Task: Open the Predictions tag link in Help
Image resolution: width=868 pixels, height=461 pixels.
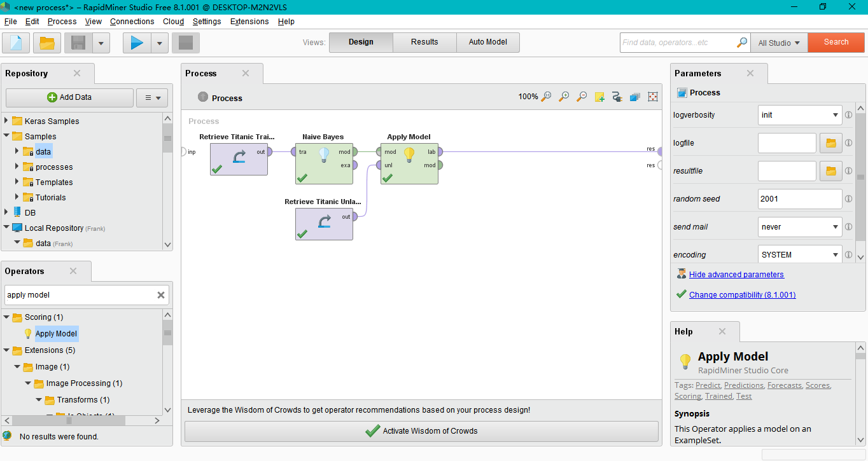Action: click(x=743, y=385)
